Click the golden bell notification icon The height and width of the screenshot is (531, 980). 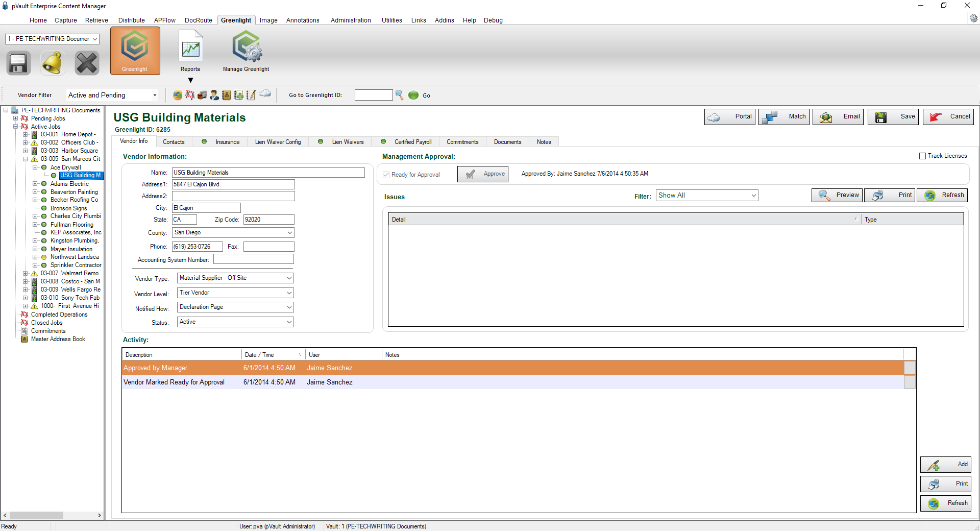tap(53, 63)
